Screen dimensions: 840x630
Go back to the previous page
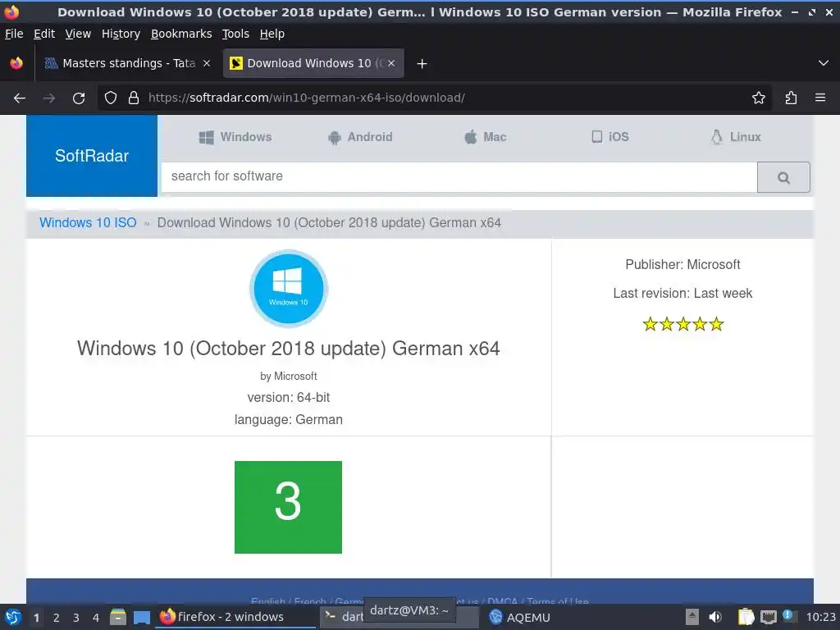(20, 98)
